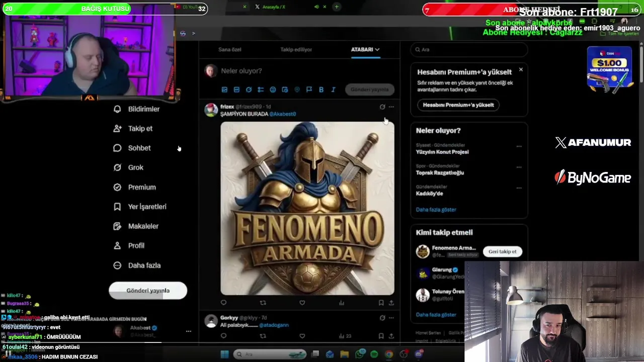The width and height of the screenshot is (644, 362).
Task: Open more options on Gorkyy post
Action: point(391,318)
